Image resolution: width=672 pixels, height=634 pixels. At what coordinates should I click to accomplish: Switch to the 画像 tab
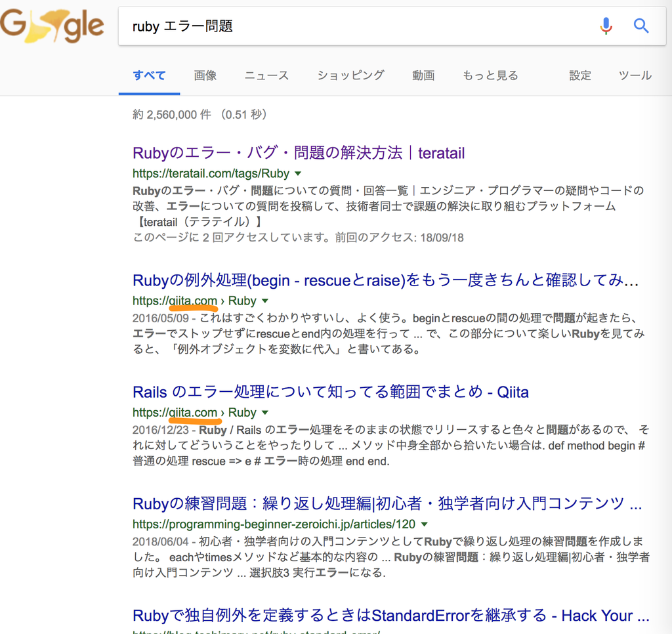(205, 75)
